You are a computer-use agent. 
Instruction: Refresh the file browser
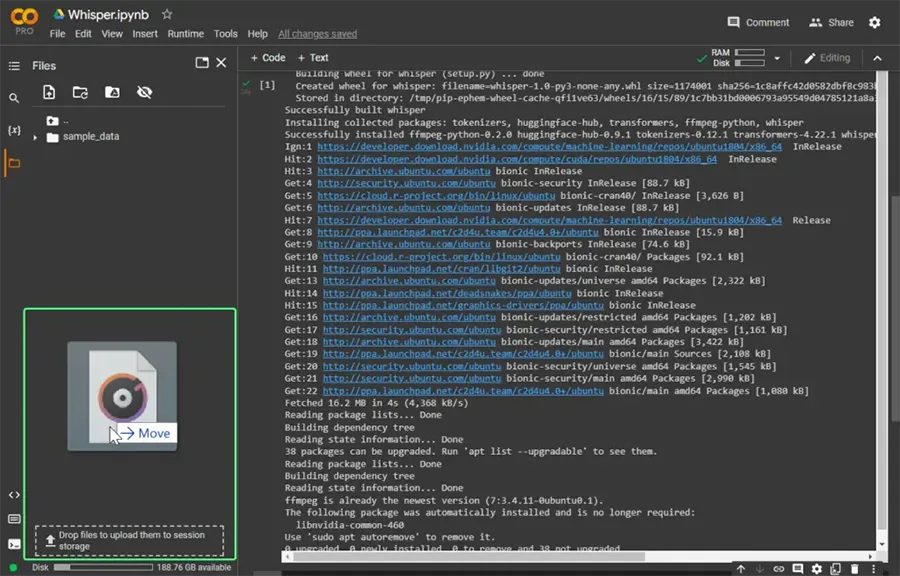(x=82, y=92)
